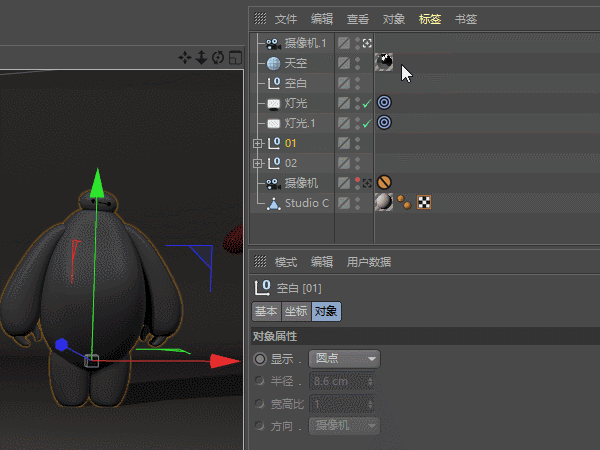Select the 摄像机.1 camera icon

(x=273, y=43)
